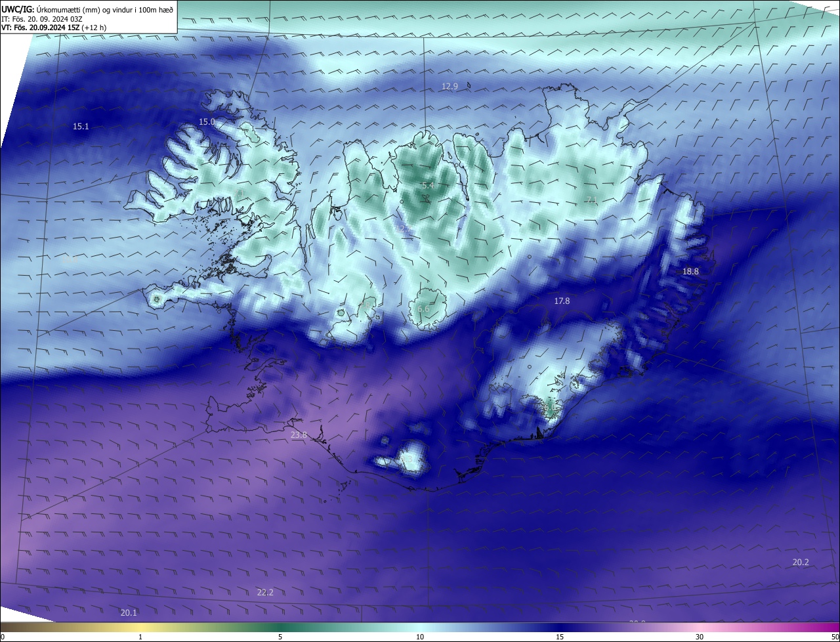
Task: Click the colorbar tick label 30
Action: pyautogui.click(x=700, y=637)
